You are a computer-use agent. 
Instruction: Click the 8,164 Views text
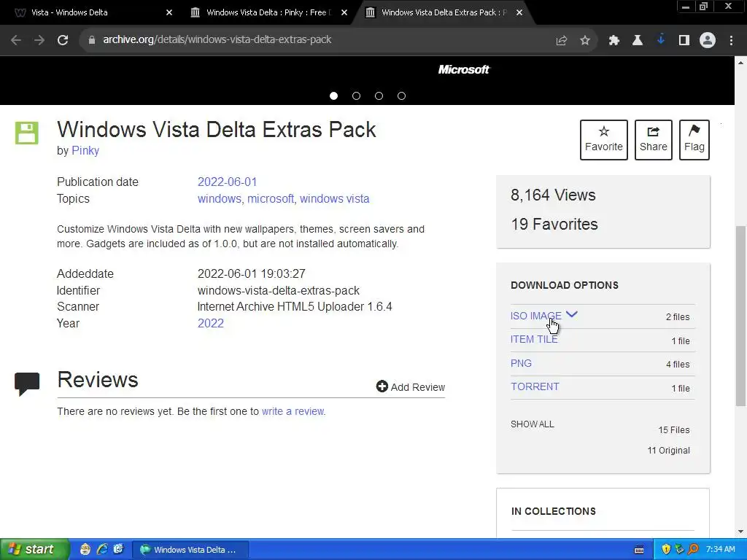553,195
